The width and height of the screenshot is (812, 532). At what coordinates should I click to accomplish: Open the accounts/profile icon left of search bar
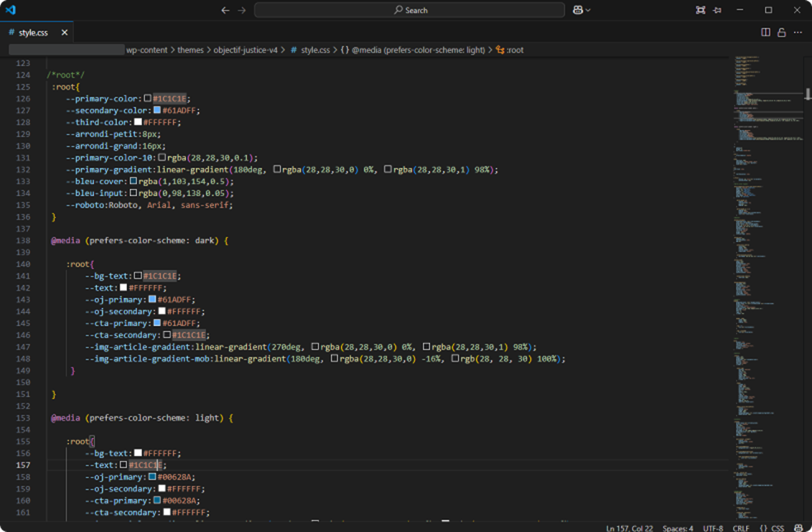tap(578, 9)
